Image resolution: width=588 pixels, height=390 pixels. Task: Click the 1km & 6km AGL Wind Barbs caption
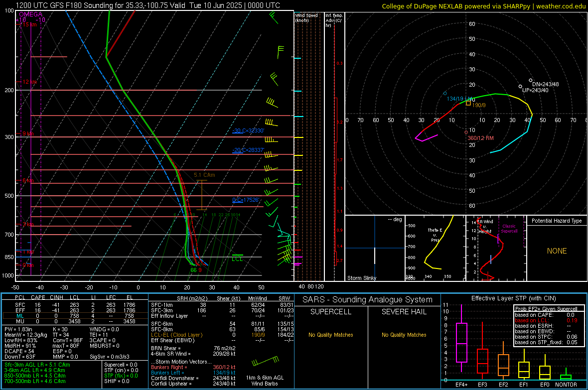(265, 381)
